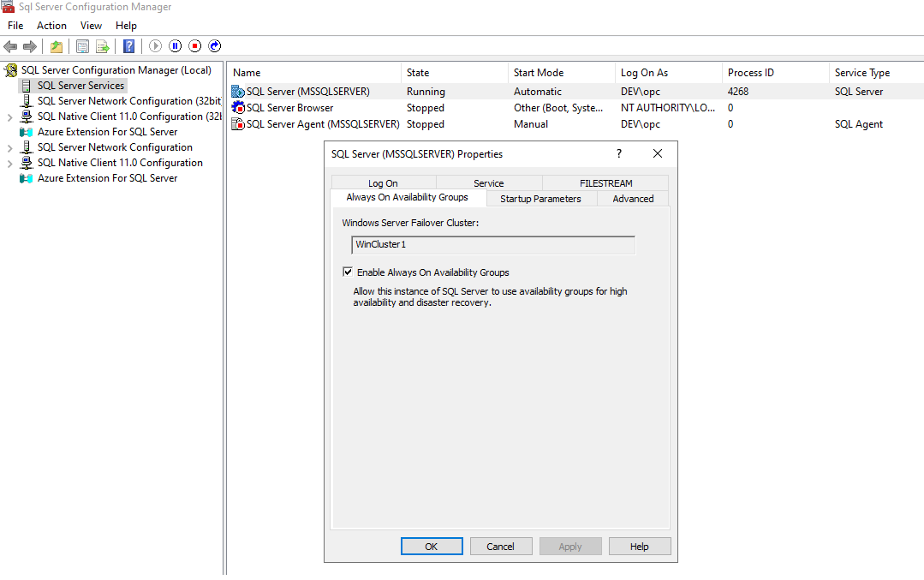Click the dialog's question mark help button
Screen dimensions: 924x580
[619, 153]
